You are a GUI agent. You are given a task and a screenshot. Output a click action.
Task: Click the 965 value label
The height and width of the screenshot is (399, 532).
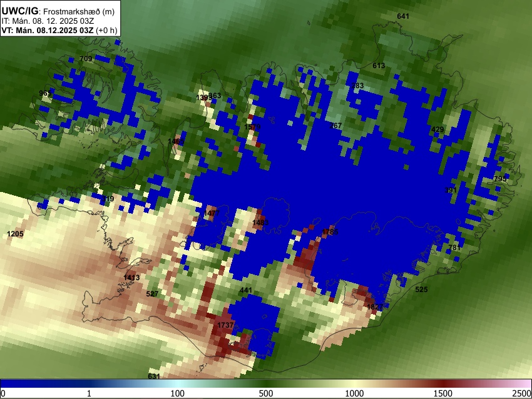[x=45, y=93]
